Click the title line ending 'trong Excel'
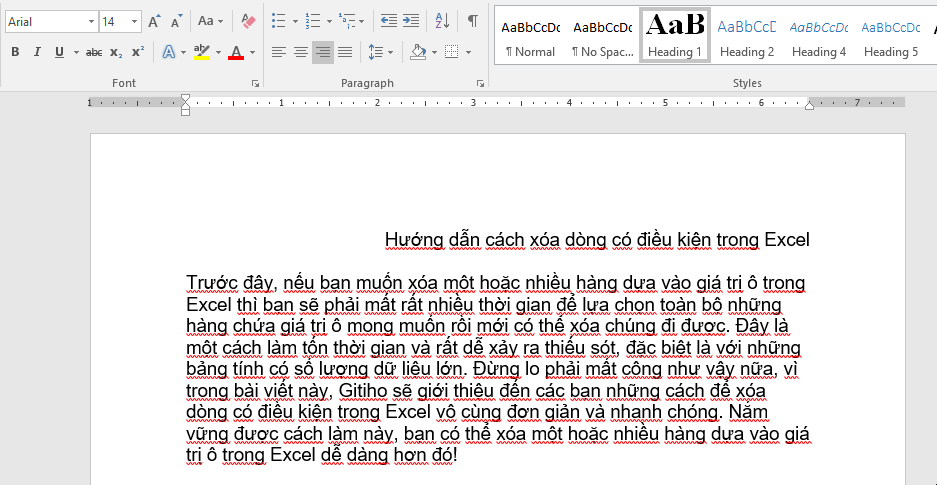Image resolution: width=937 pixels, height=485 pixels. [x=598, y=240]
